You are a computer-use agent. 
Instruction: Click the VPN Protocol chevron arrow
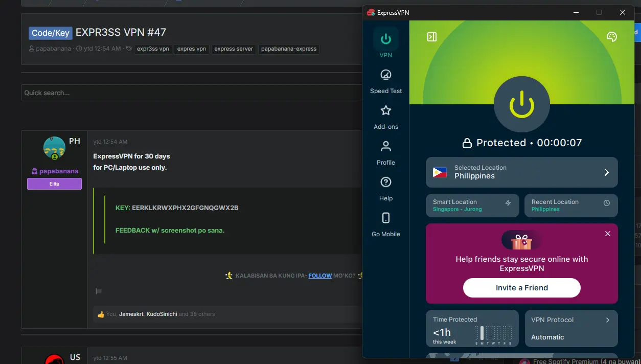point(608,320)
